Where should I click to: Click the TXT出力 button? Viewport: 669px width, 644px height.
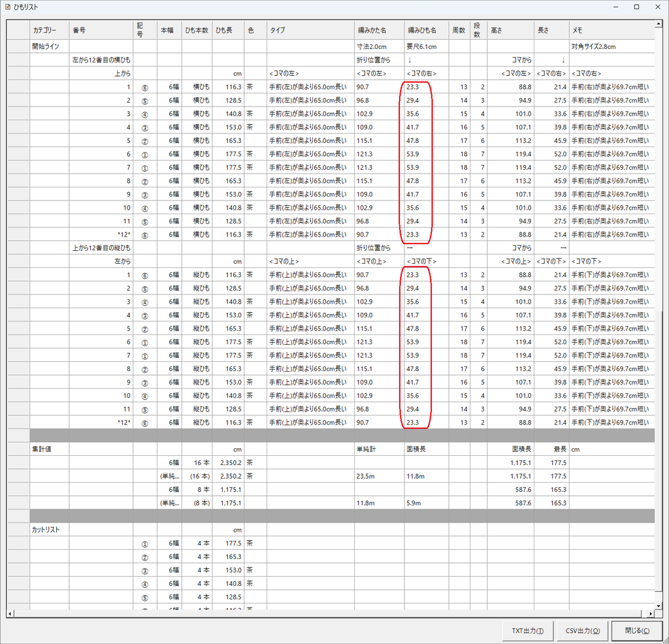pyautogui.click(x=527, y=631)
